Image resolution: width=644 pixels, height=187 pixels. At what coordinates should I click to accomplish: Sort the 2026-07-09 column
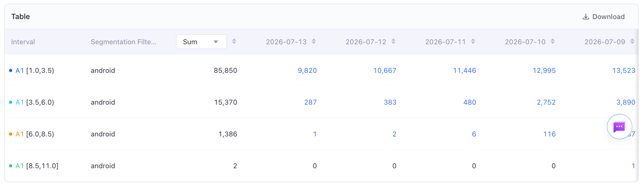tap(632, 41)
